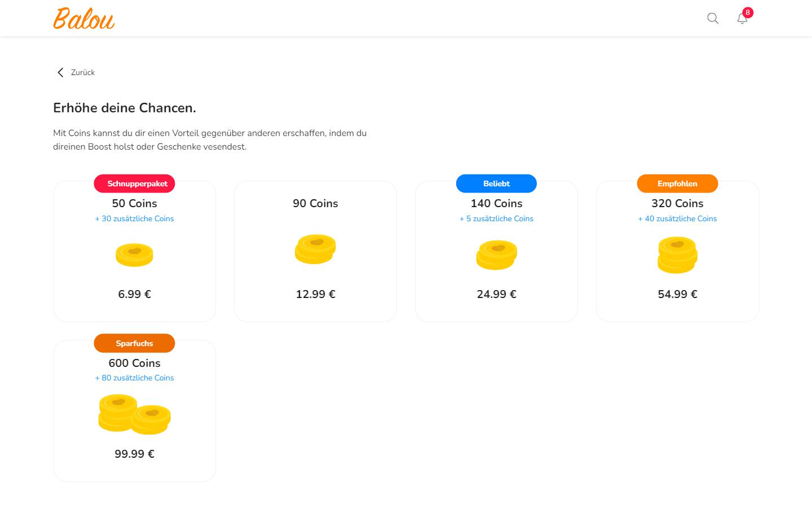Open notifications via the bell icon
This screenshot has width=812, height=508.
pos(742,19)
